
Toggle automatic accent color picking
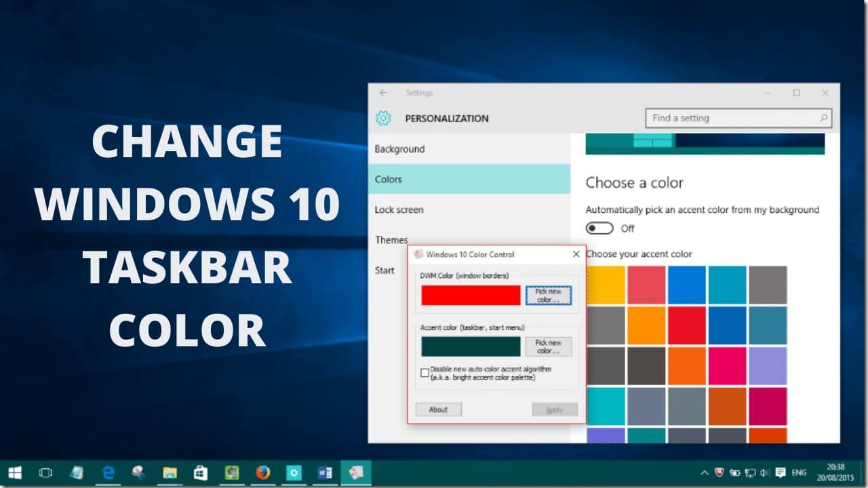pos(599,228)
